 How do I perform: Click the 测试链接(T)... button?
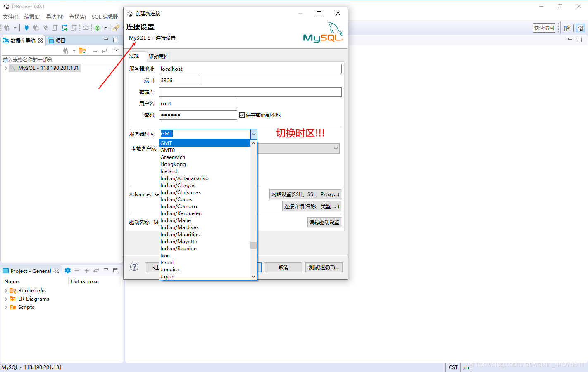[x=324, y=267]
